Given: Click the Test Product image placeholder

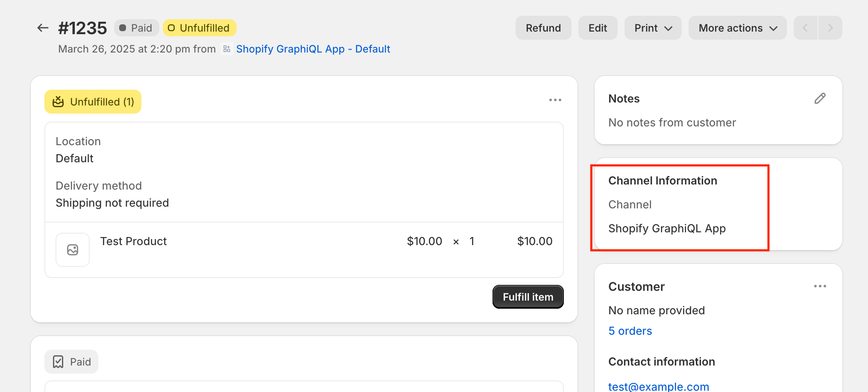Looking at the screenshot, I should (73, 250).
